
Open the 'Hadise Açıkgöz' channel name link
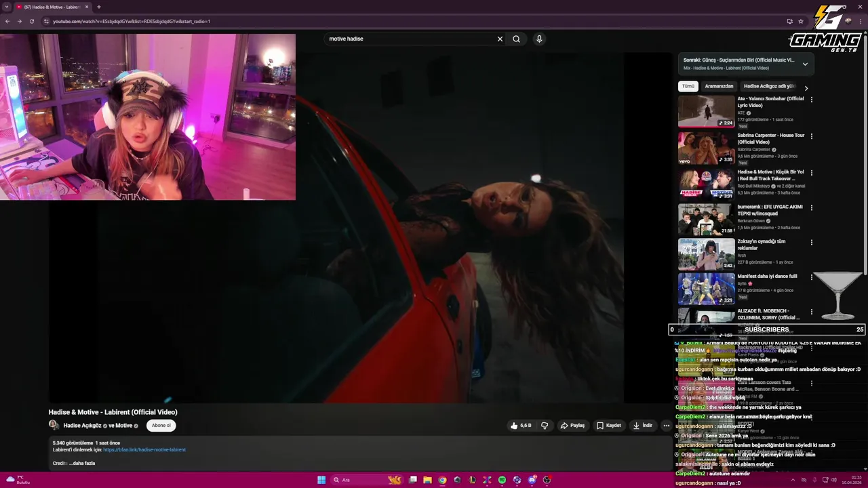click(82, 426)
